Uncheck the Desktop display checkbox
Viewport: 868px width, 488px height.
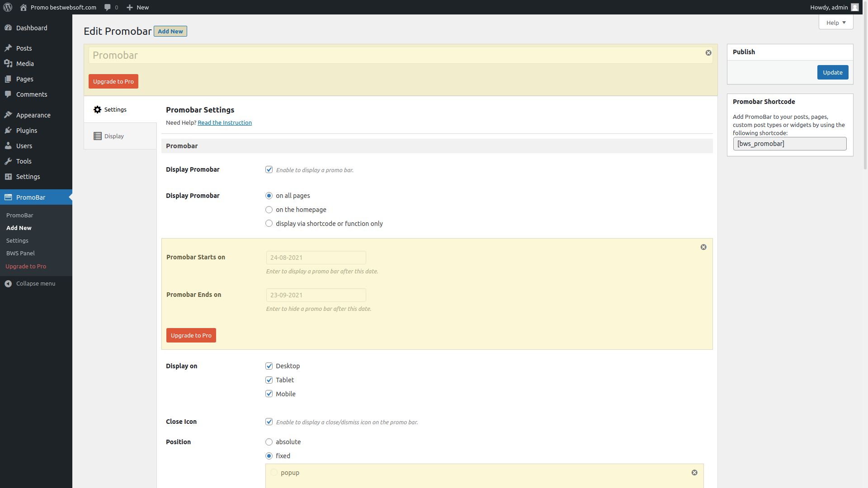click(x=269, y=366)
